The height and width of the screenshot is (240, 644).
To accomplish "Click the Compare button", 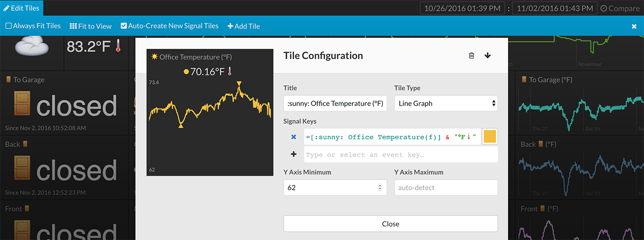I will [x=620, y=8].
